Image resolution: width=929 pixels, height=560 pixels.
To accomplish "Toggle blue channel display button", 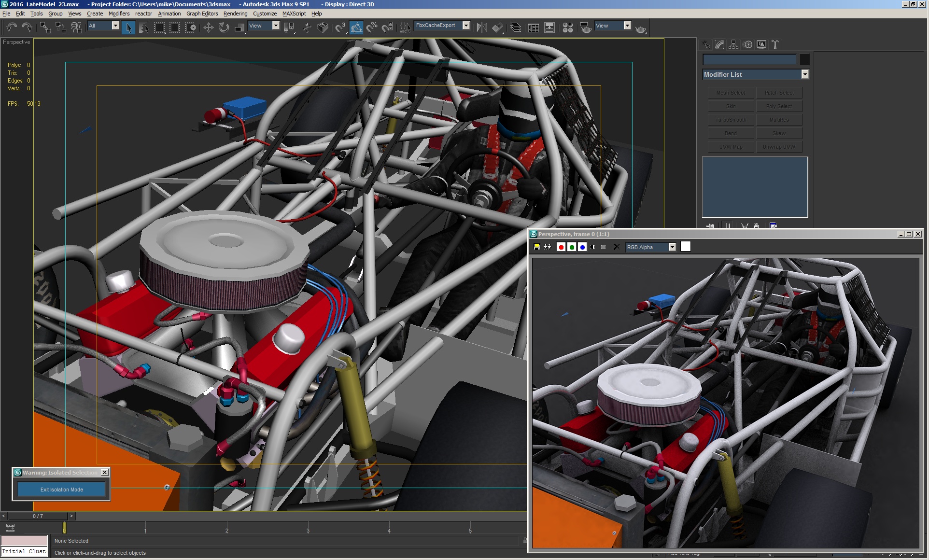I will (x=582, y=247).
